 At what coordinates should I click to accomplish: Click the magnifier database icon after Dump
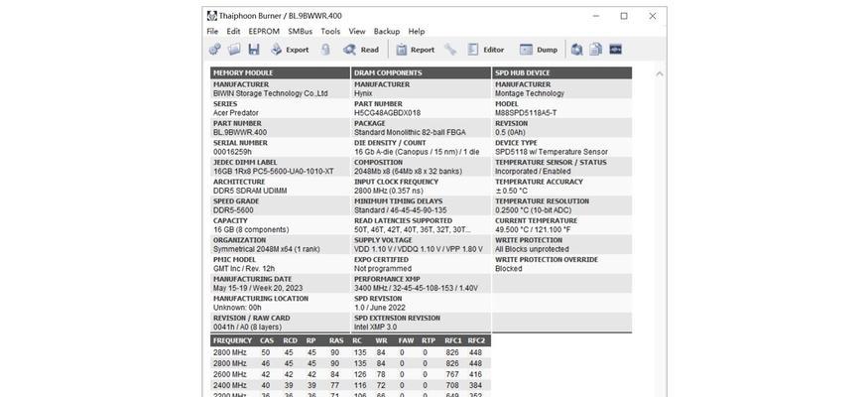point(576,50)
